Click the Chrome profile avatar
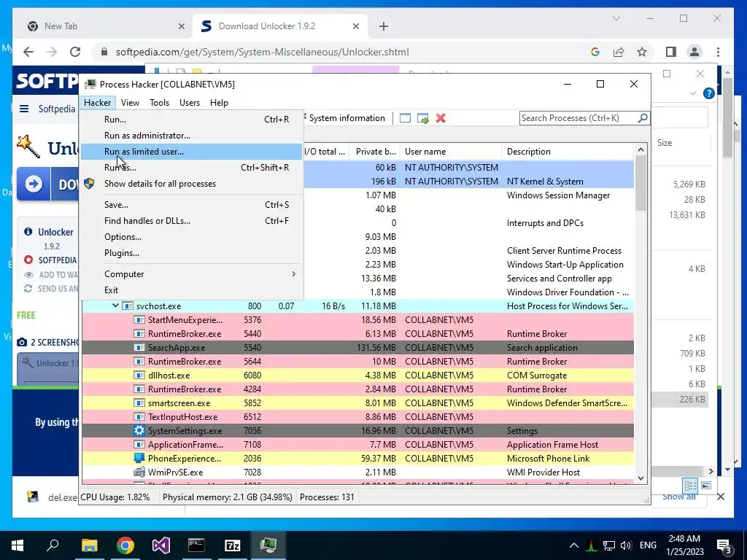Viewport: 747px width, 560px height. click(694, 52)
